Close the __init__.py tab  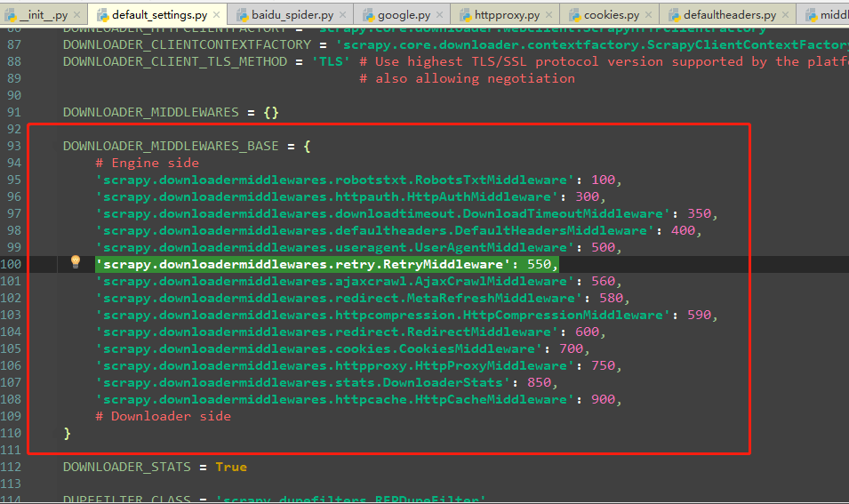click(77, 15)
